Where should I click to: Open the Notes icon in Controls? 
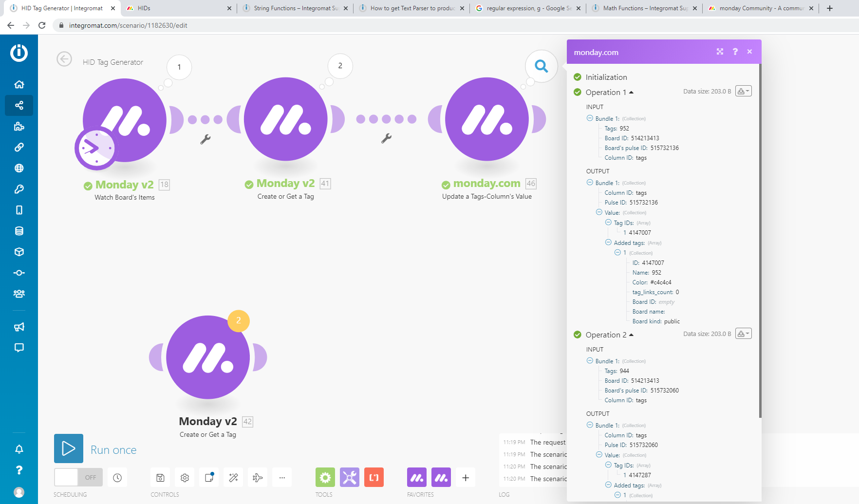tap(209, 478)
